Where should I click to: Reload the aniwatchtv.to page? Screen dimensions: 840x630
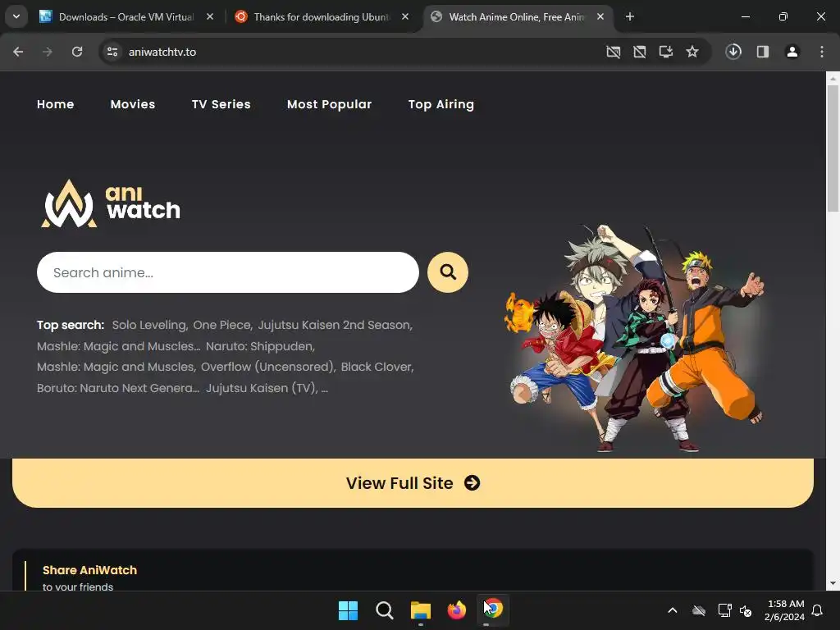click(x=77, y=52)
